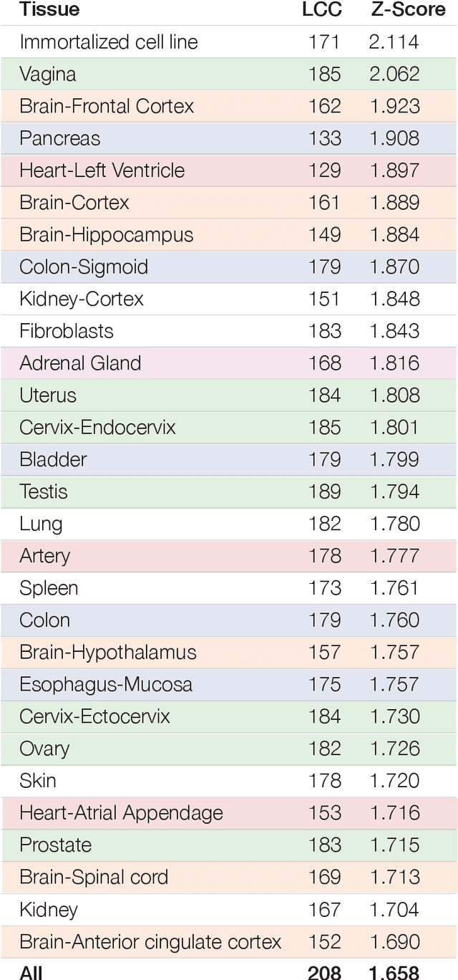This screenshot has height=980, width=458.
Task: Click the Esophagus-Mucosa tissue name
Action: (x=106, y=685)
